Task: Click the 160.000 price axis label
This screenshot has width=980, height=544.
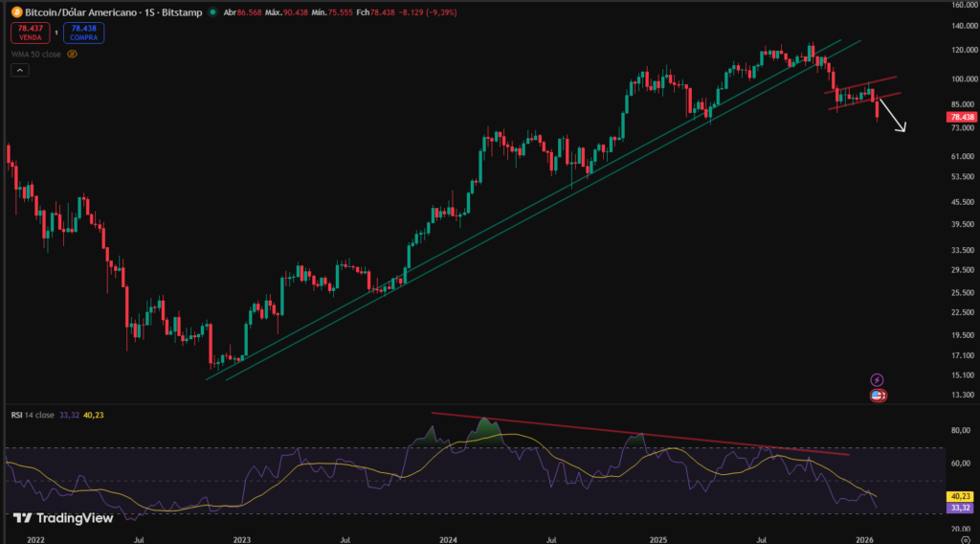Action: click(965, 5)
